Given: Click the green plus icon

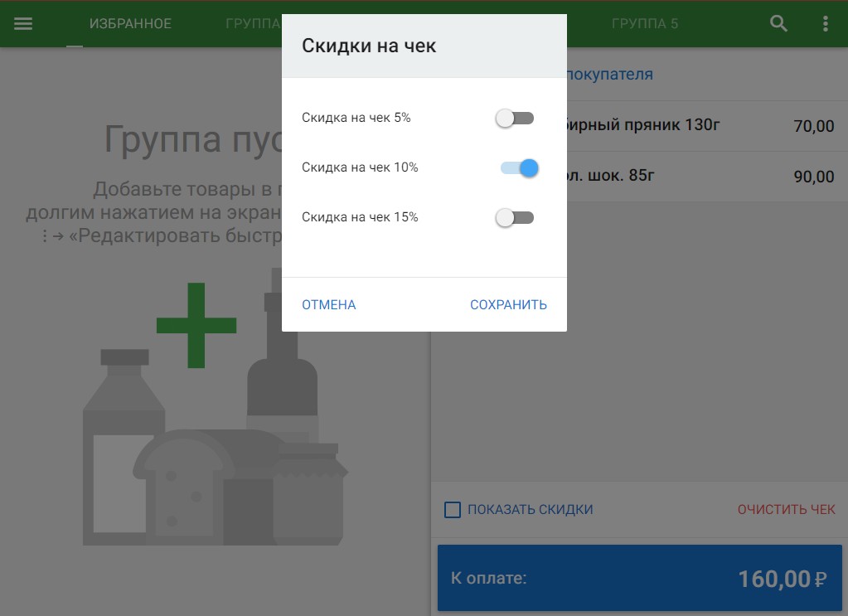Looking at the screenshot, I should click(196, 325).
